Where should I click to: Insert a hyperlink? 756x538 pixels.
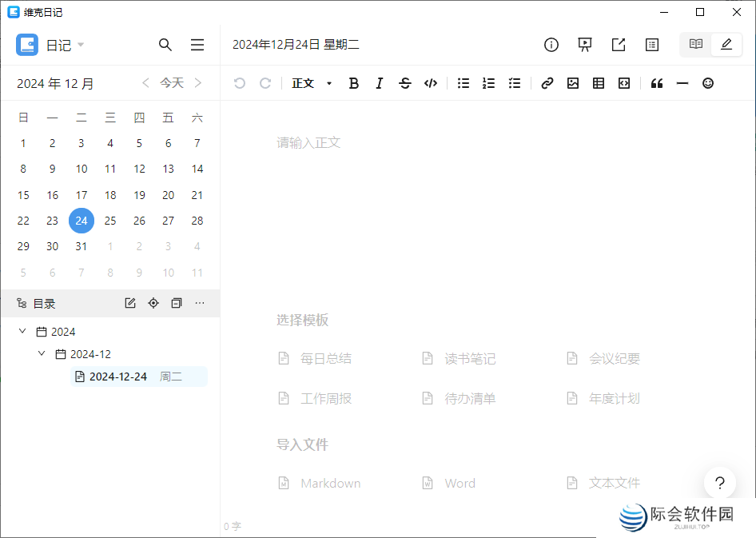547,82
